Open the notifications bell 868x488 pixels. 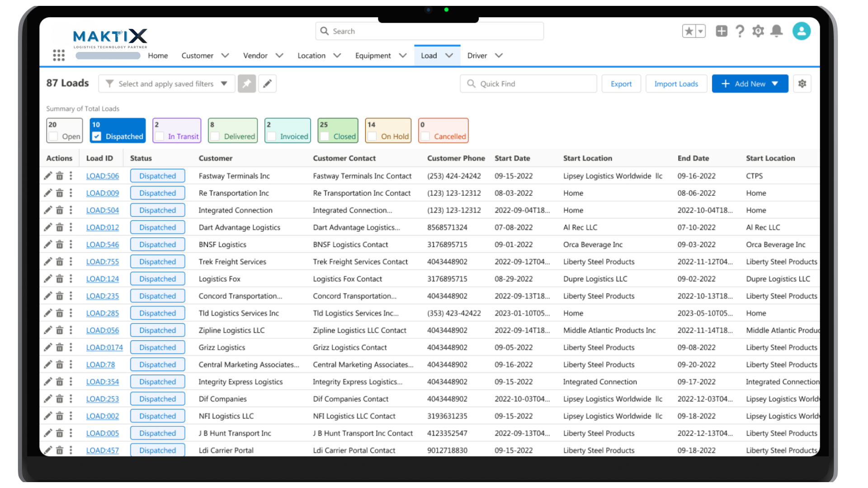coord(777,31)
